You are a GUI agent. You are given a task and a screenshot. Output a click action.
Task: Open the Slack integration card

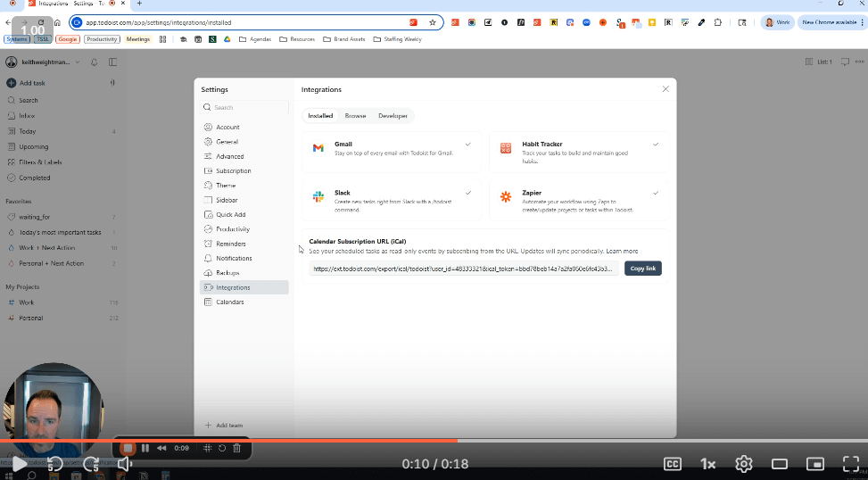point(392,200)
